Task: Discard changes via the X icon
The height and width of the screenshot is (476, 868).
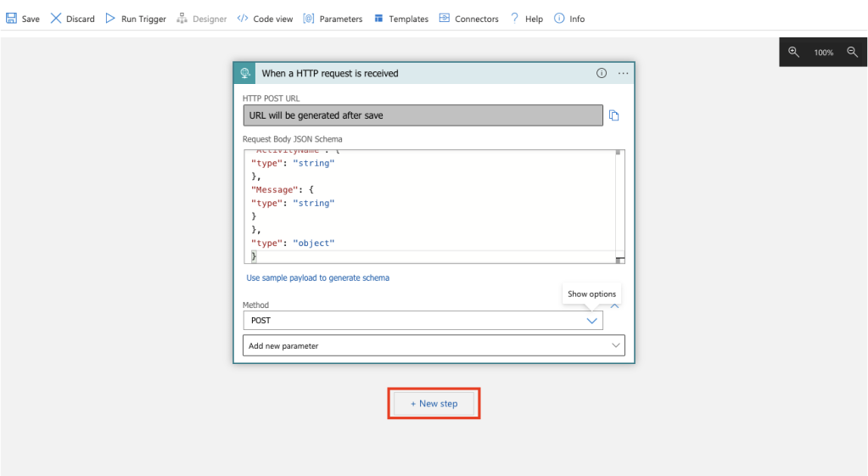Action: [x=57, y=19]
